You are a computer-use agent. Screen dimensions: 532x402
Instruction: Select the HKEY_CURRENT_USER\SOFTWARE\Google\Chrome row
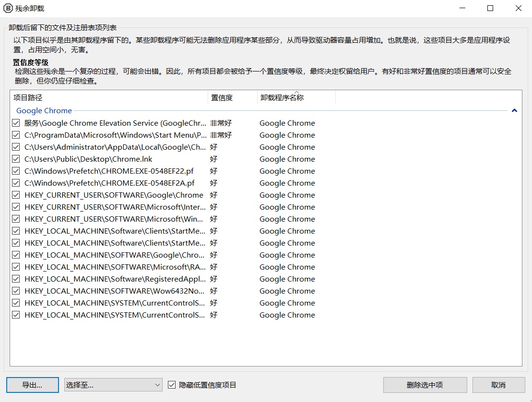tap(114, 195)
